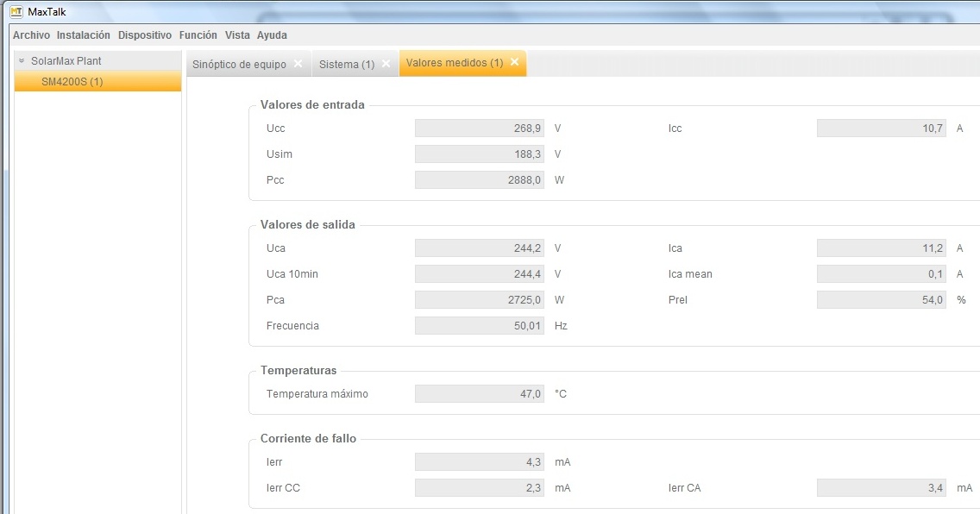This screenshot has width=980, height=514.
Task: Close the Sistema (1) tab
Action: point(386,63)
